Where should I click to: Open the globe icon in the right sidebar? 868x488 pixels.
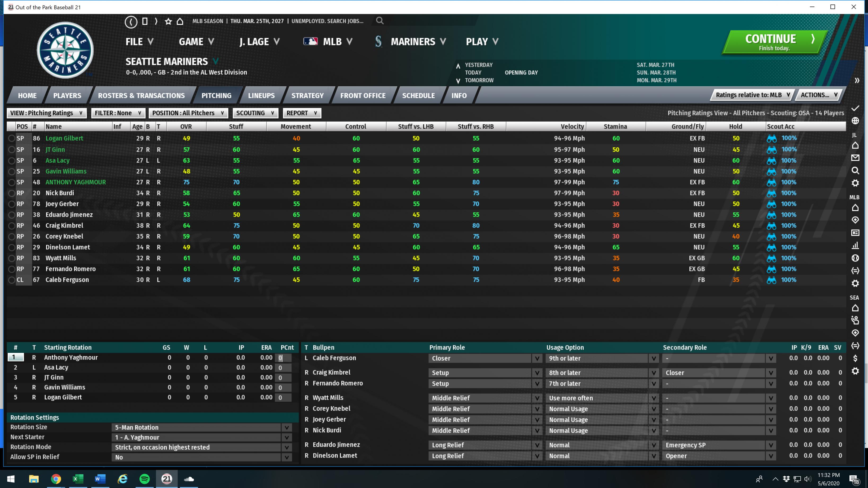[x=855, y=121]
